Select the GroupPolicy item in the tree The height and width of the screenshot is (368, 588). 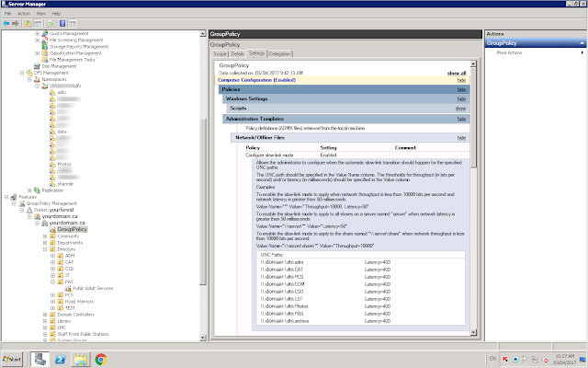pos(72,229)
